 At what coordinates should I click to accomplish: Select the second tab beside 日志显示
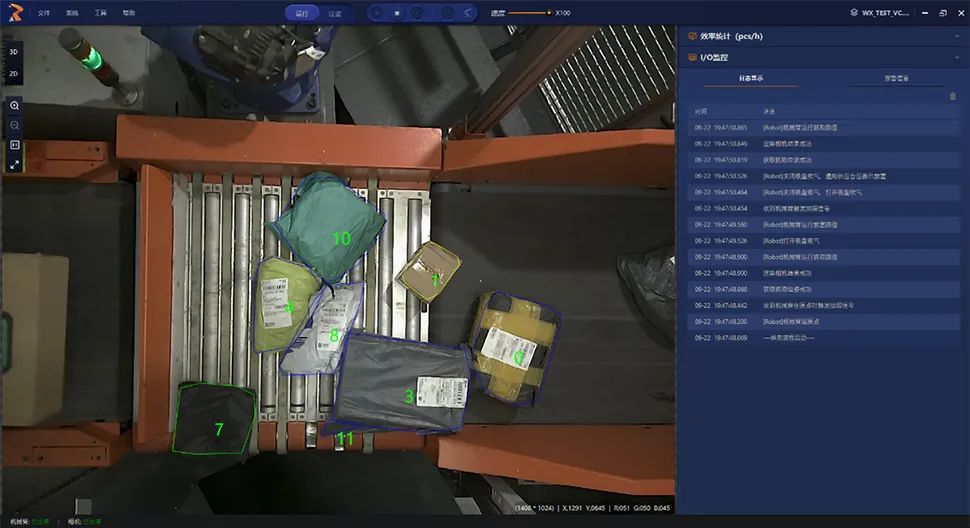(896, 78)
